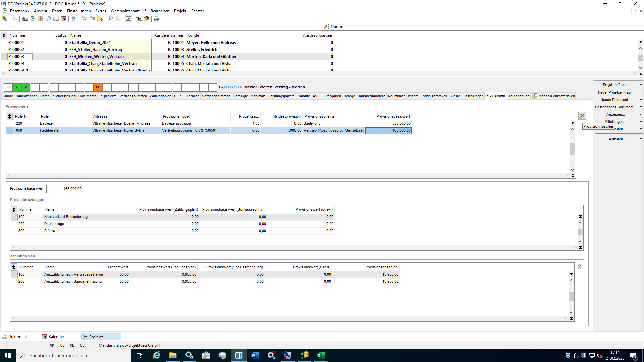This screenshot has width=644, height=362.
Task: Click the Projekt öffnen button
Action: click(616, 85)
